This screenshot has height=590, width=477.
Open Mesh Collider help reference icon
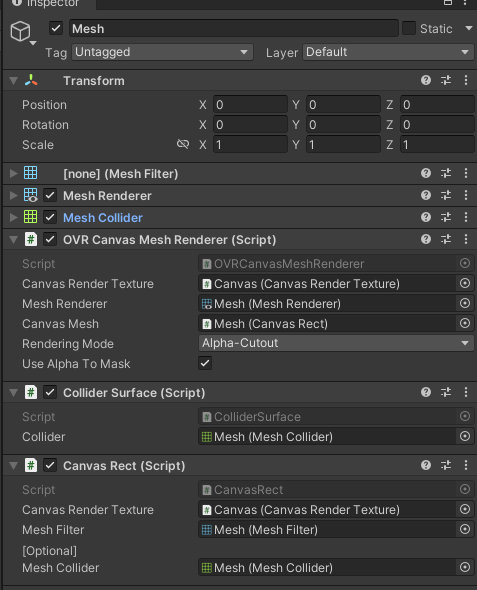[426, 217]
